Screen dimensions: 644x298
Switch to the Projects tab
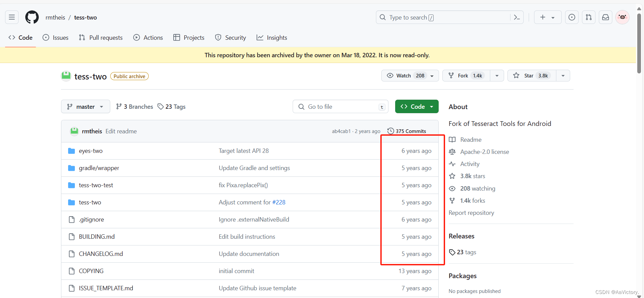coord(189,38)
